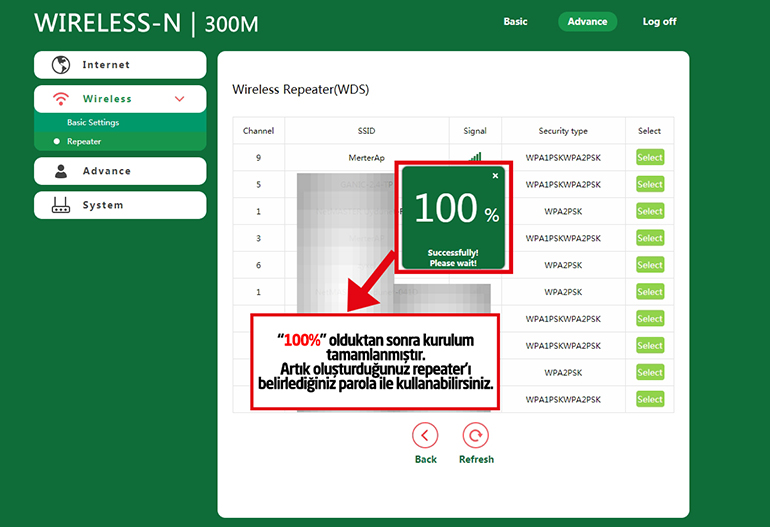Click the System router icon

pyautogui.click(x=61, y=205)
